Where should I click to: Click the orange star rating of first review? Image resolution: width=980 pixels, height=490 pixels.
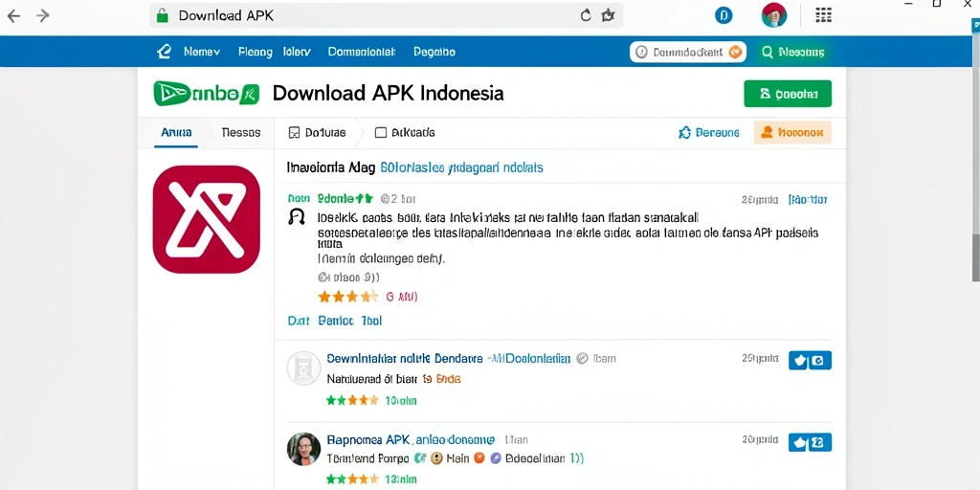click(348, 297)
